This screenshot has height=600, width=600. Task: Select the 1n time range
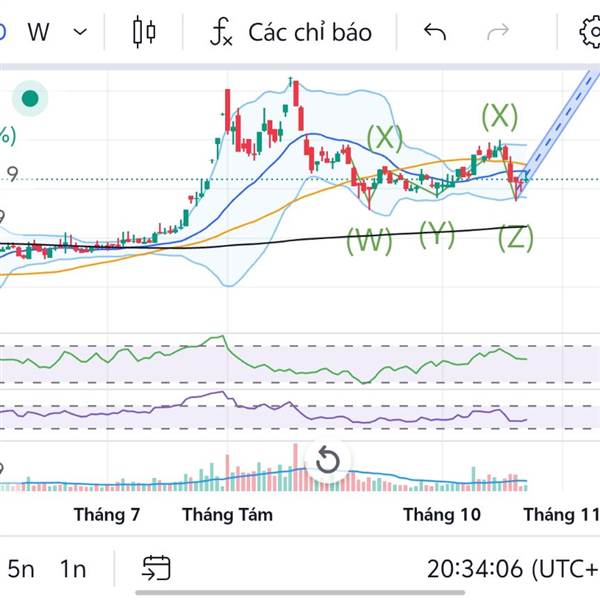(73, 569)
